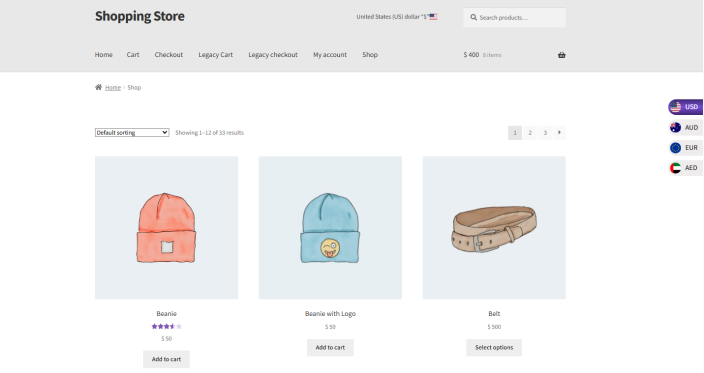Open the Shop menu item

pyautogui.click(x=370, y=55)
